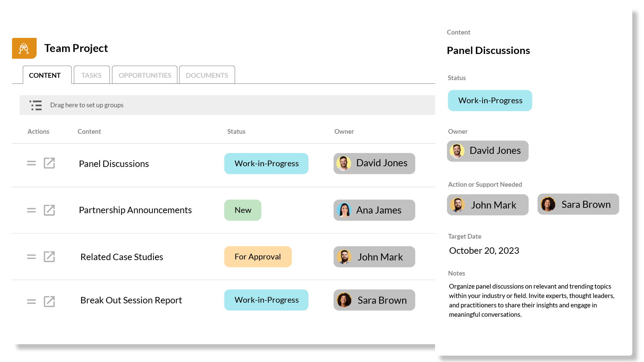The height and width of the screenshot is (362, 644).
Task: Open the edit icon for Partnership Announcements
Action: 49,210
